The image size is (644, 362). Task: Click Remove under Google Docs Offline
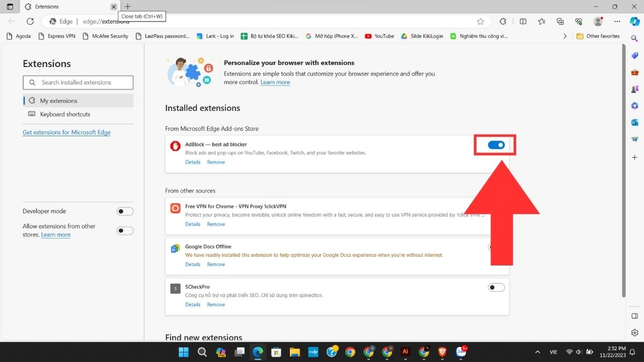pos(216,264)
